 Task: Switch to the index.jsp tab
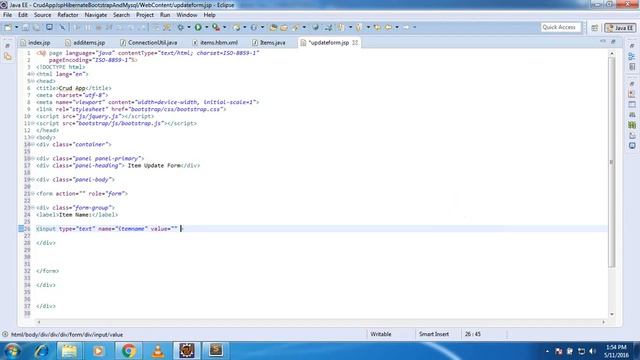tap(36, 42)
